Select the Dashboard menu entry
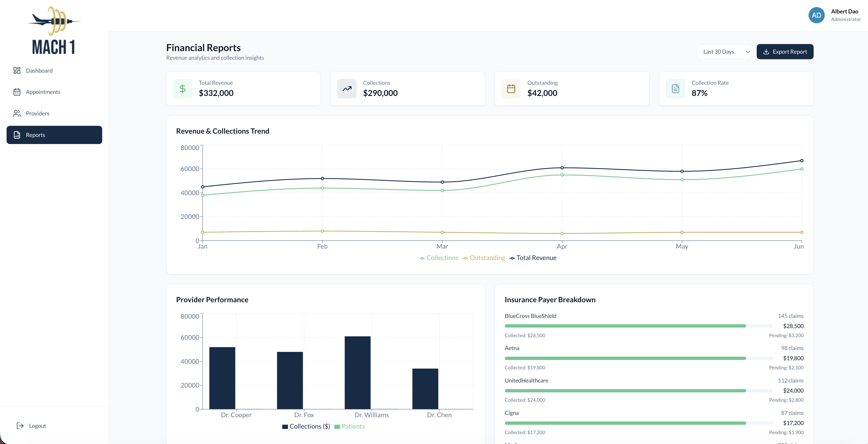868x444 pixels. click(39, 70)
